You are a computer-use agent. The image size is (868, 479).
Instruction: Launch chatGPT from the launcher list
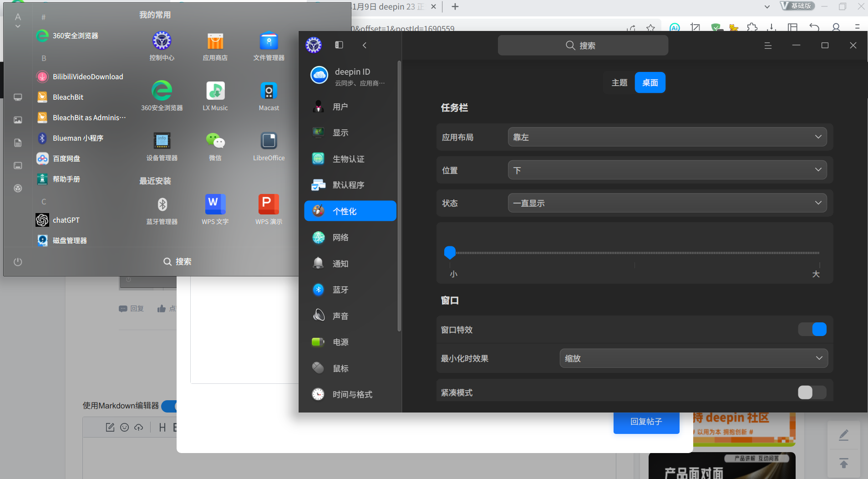pos(58,220)
